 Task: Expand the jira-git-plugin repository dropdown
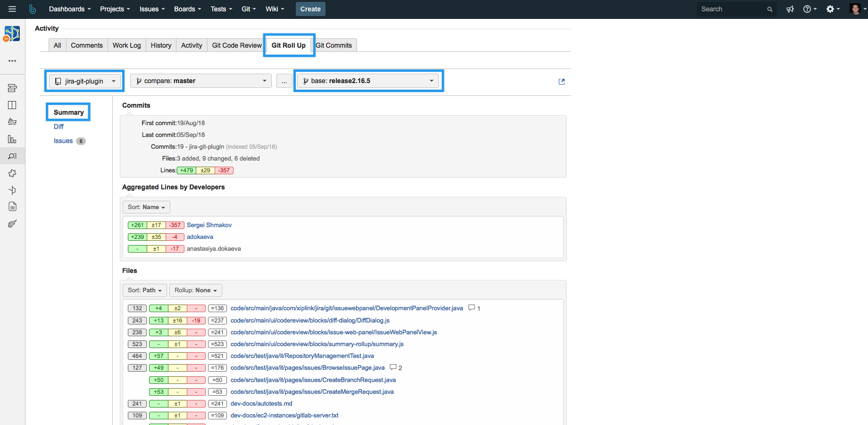tap(84, 81)
